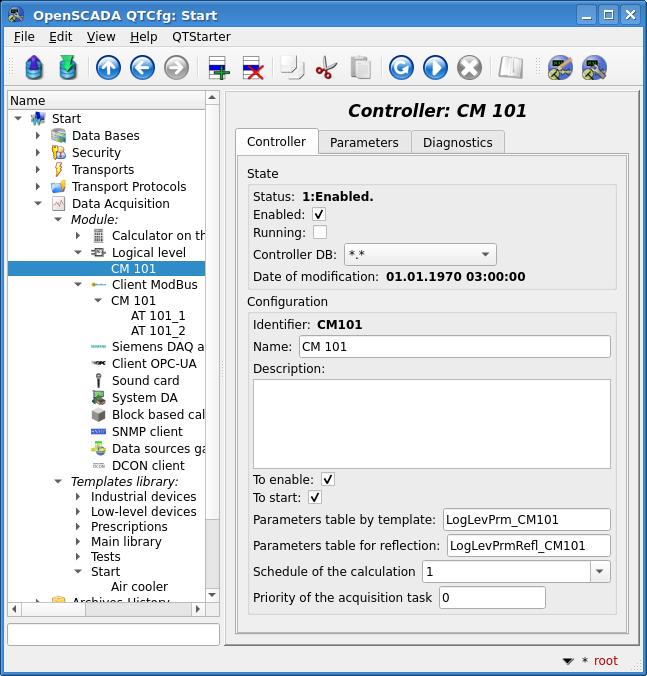Click the Start cycled refresh icon

tap(435, 68)
